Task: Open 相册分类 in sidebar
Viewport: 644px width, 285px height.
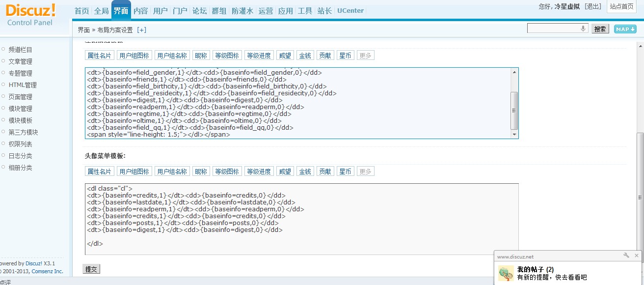Action: [x=20, y=168]
